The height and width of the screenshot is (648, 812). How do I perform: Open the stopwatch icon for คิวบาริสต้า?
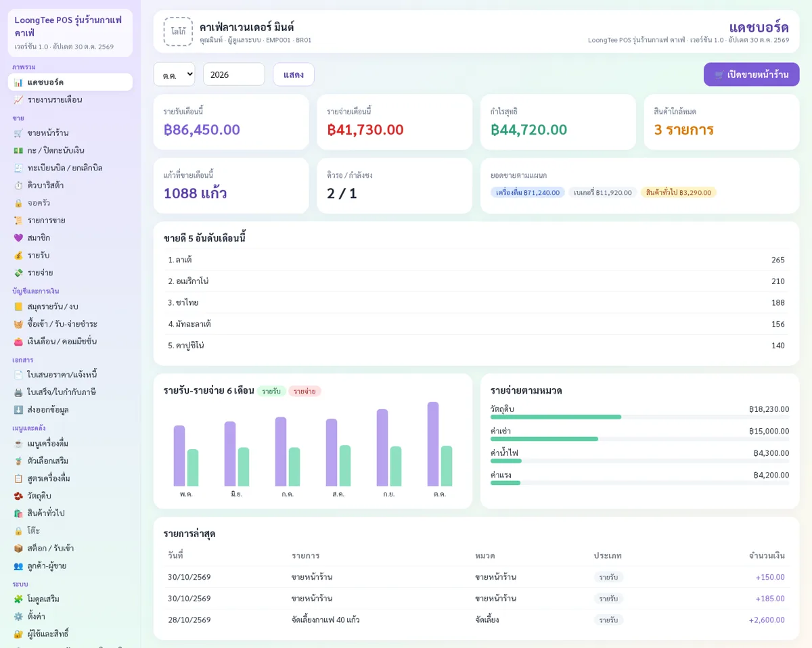point(18,185)
